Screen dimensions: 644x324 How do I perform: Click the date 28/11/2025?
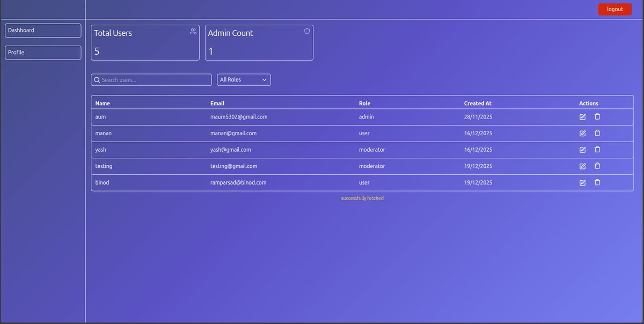[478, 117]
